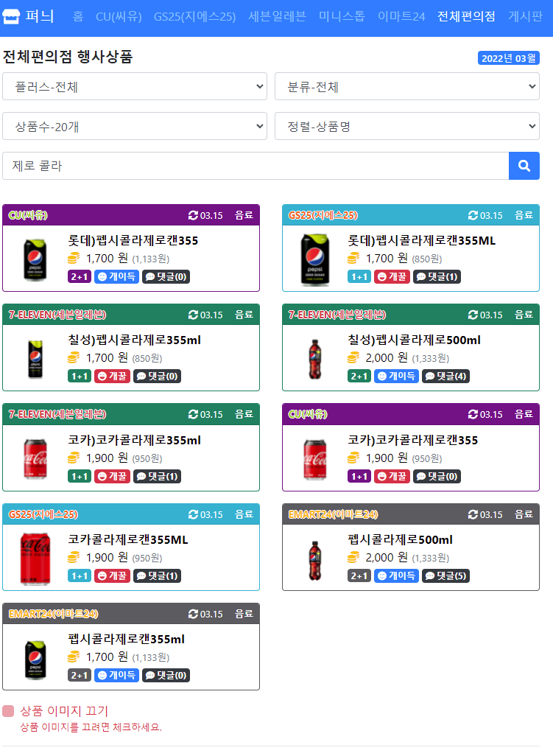Select 전체편의점 menu item

466,16
